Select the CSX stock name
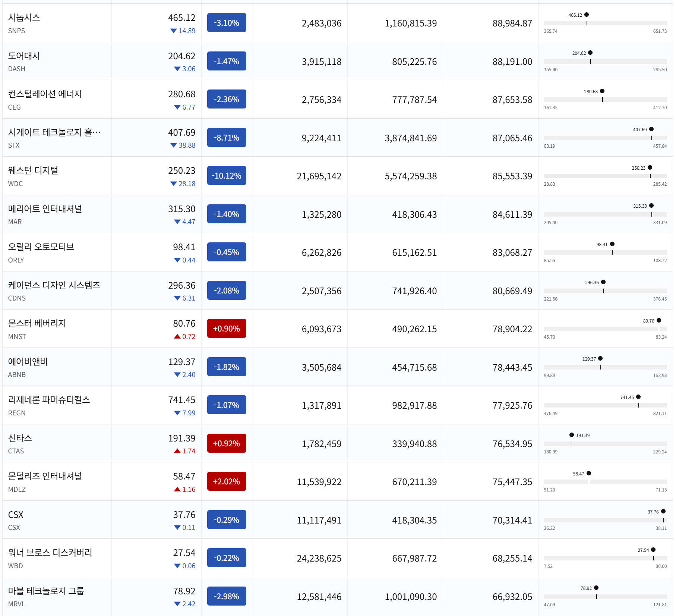The image size is (676, 616). point(16,515)
